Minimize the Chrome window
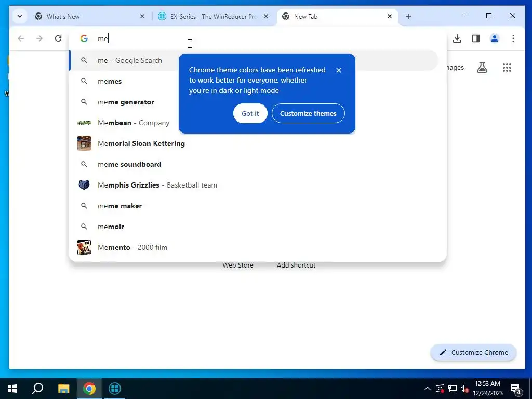Viewport: 532px width, 399px height. (465, 16)
